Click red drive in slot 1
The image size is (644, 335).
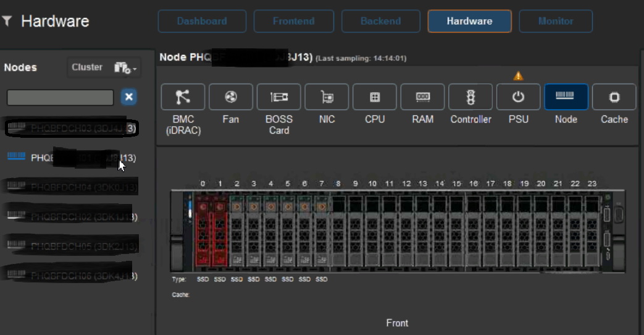[x=220, y=231]
